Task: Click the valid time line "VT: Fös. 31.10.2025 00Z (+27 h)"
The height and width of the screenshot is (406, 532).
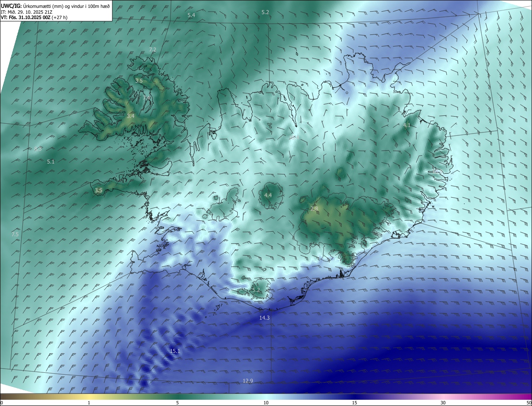Action: point(34,17)
